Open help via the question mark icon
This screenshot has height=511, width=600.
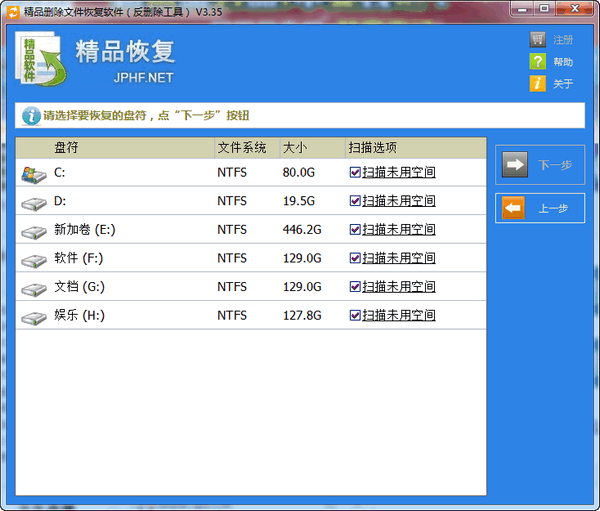pyautogui.click(x=538, y=62)
